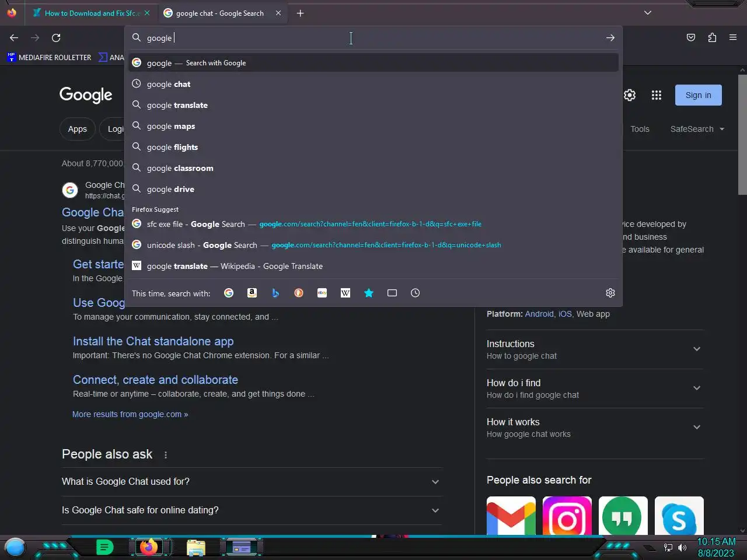Choose the 'google flights' suggestion
Screen dimensions: 747x560
tap(373, 147)
